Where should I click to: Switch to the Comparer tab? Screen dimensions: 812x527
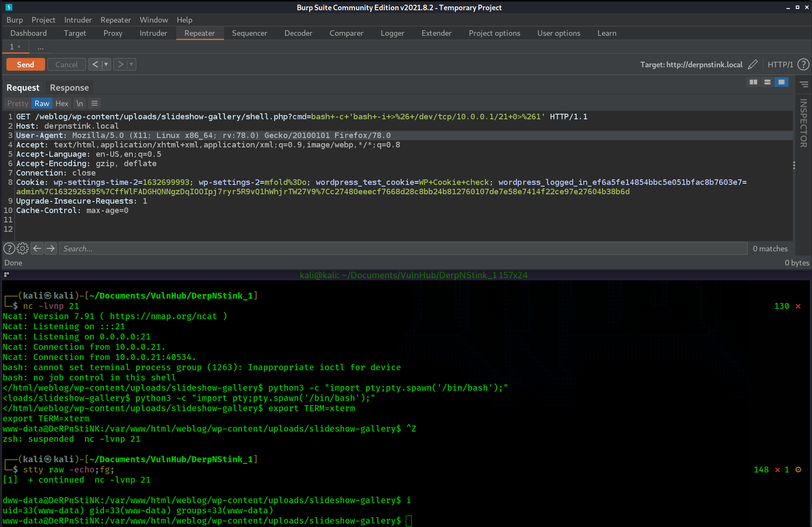coord(346,33)
